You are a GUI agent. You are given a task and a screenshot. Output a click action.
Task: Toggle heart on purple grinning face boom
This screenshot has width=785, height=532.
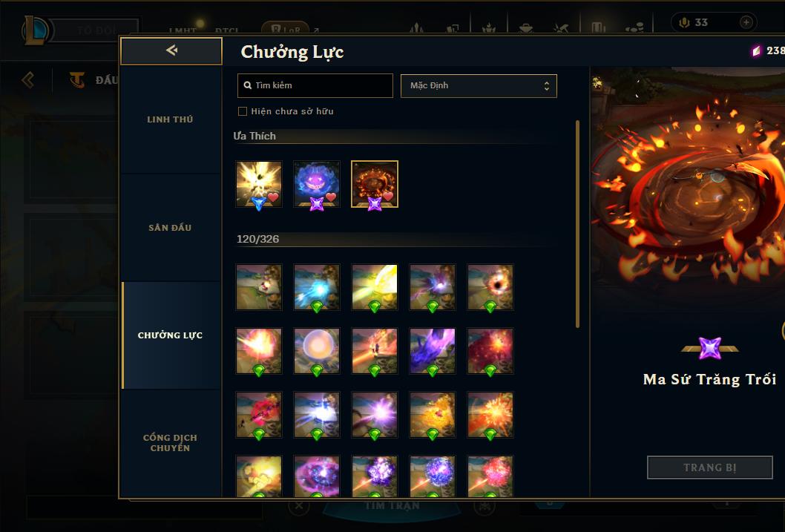(x=331, y=197)
